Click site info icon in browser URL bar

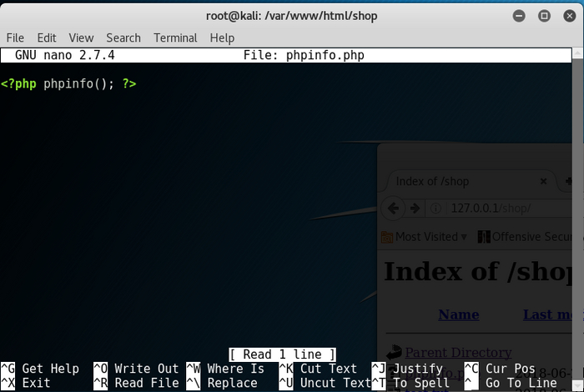(x=435, y=209)
